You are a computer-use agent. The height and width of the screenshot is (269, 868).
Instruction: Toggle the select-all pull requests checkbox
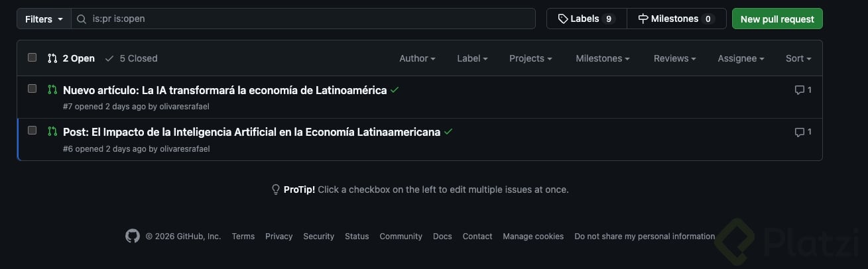point(32,58)
